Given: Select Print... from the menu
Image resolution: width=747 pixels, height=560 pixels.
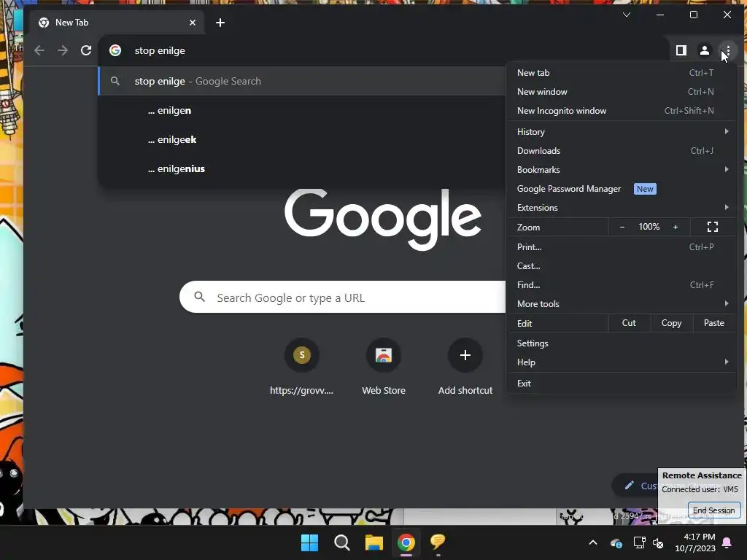Looking at the screenshot, I should pos(622,247).
